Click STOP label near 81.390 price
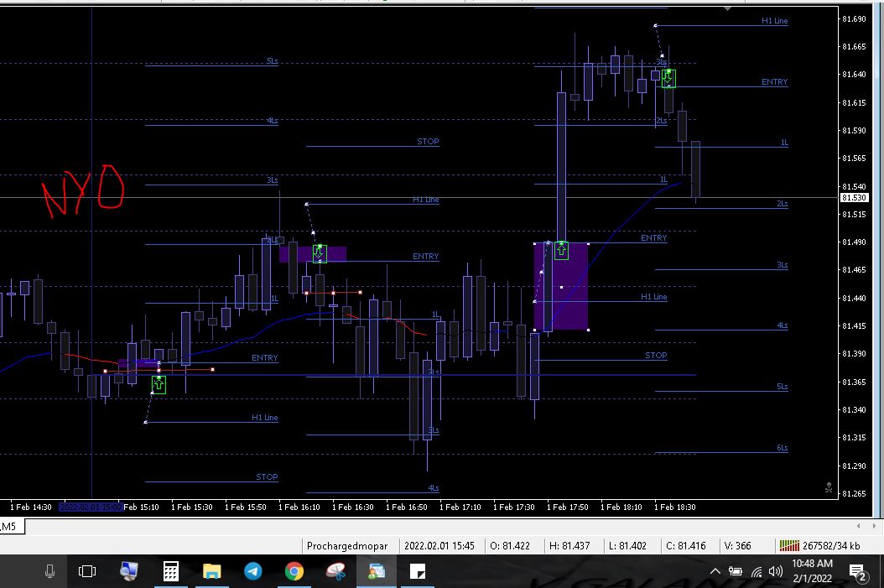The width and height of the screenshot is (884, 588). point(656,355)
